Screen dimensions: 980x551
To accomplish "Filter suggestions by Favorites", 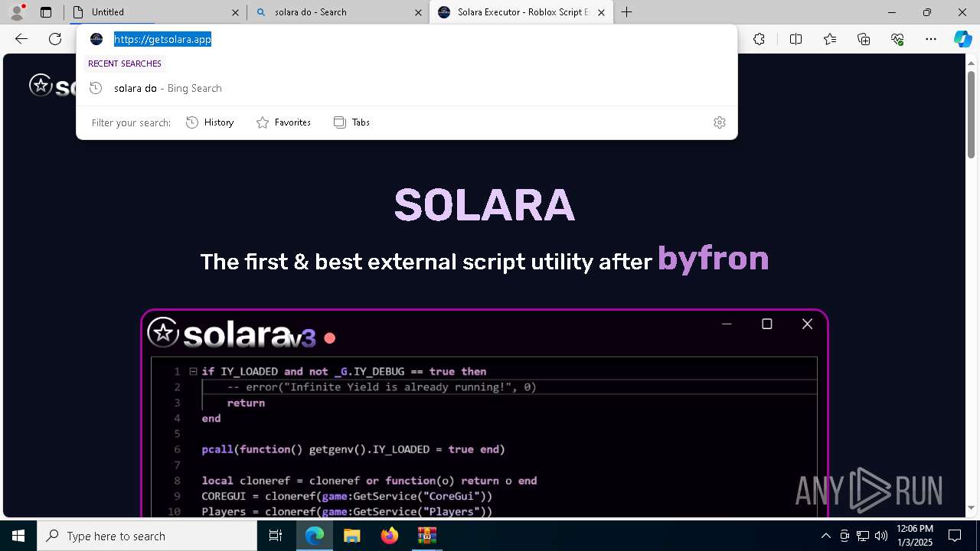I will pyautogui.click(x=283, y=122).
